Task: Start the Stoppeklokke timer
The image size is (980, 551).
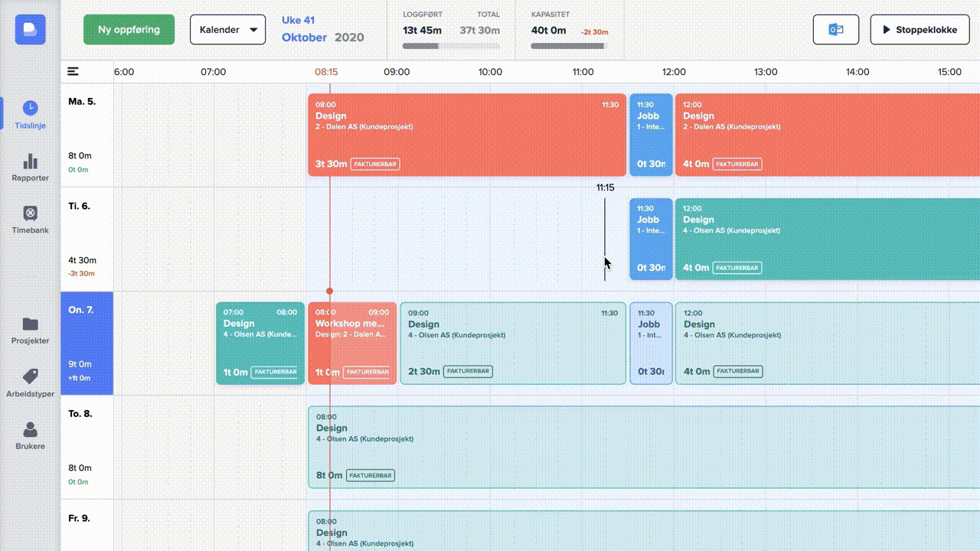Action: [920, 30]
